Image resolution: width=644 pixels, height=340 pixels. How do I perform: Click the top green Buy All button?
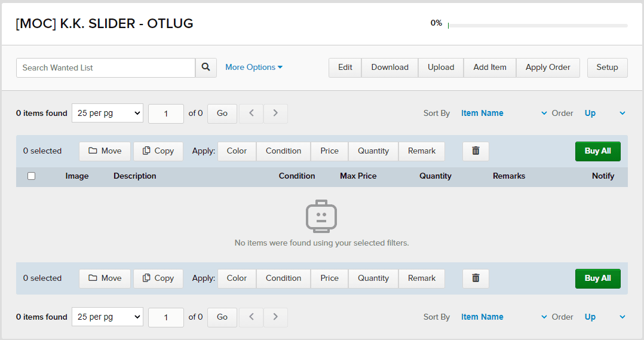(x=597, y=151)
